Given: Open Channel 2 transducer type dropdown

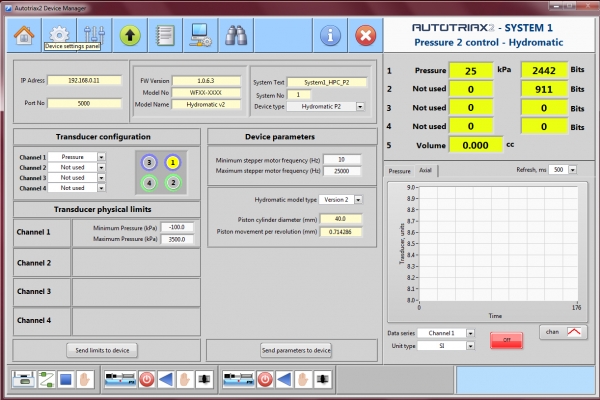Looking at the screenshot, I should [101, 167].
